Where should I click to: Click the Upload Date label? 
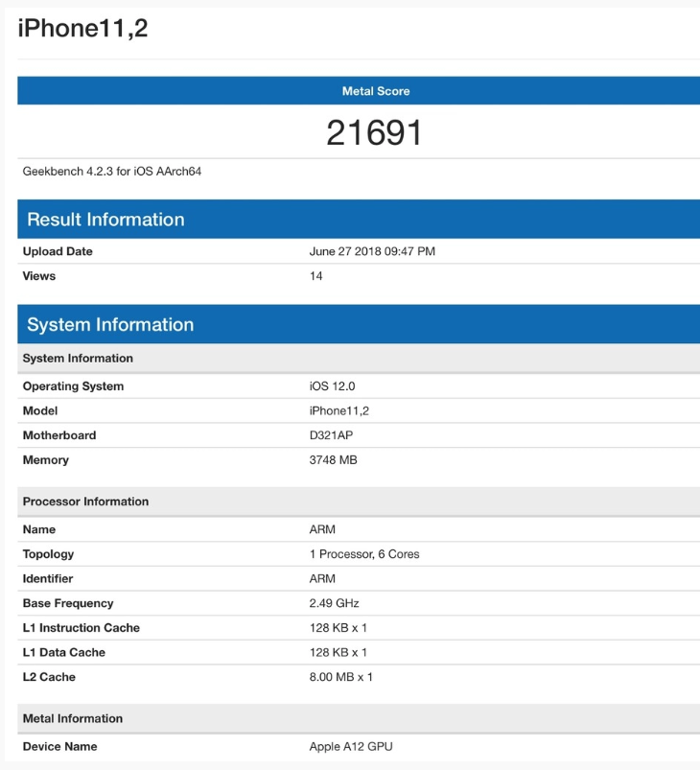pyautogui.click(x=58, y=251)
